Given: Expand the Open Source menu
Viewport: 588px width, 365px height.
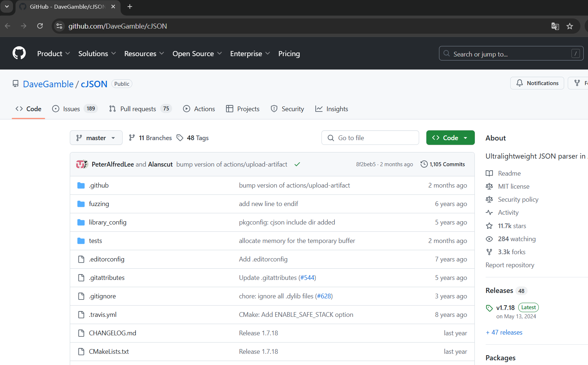Looking at the screenshot, I should [197, 54].
